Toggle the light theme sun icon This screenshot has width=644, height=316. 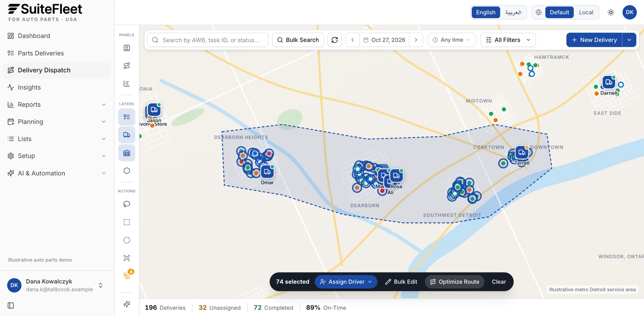click(x=611, y=12)
